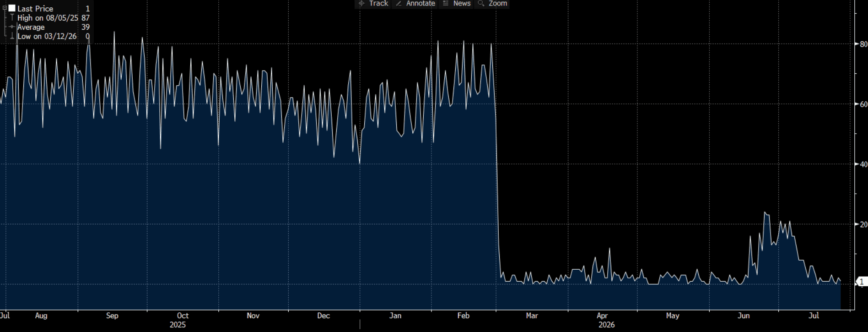This screenshot has height=332, width=868.
Task: Click the average value "39" in the legend
Action: [x=86, y=27]
